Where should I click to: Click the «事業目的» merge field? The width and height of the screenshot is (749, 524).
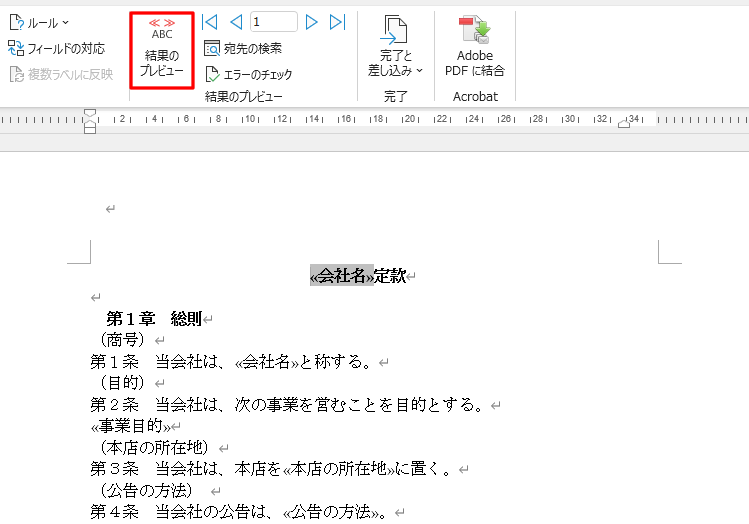tap(130, 426)
